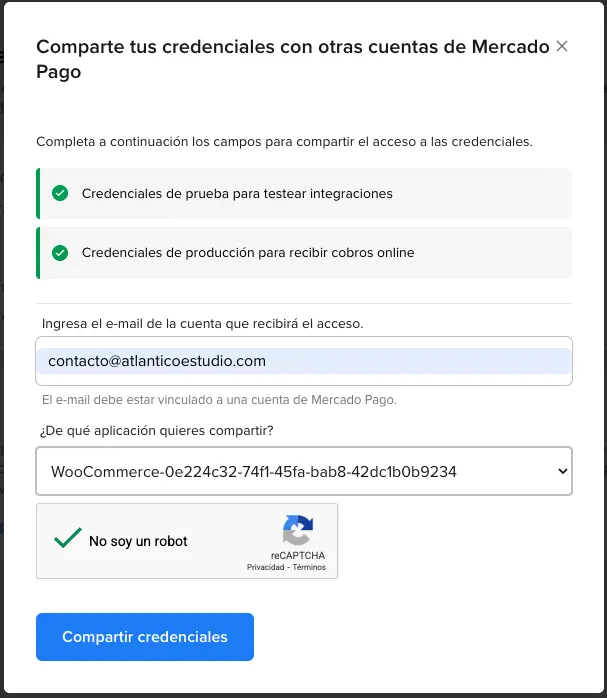Select the "Credenciales de prueba" row text

[x=237, y=193]
